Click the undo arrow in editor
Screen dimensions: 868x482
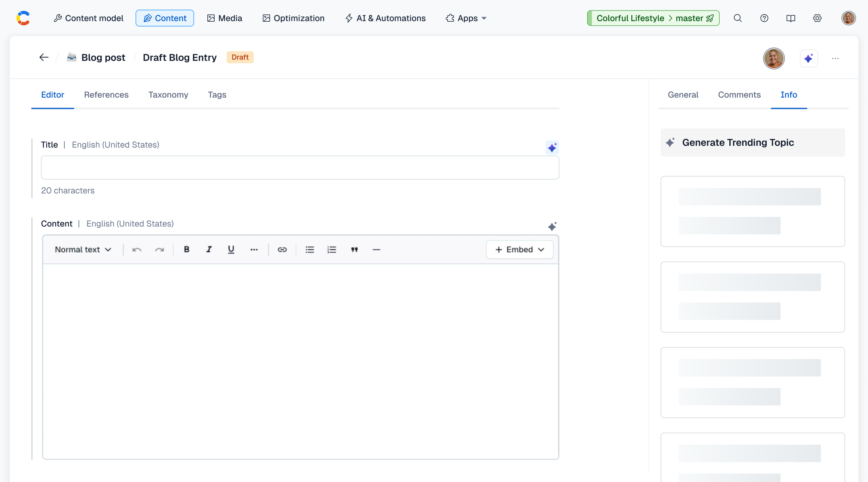(137, 249)
